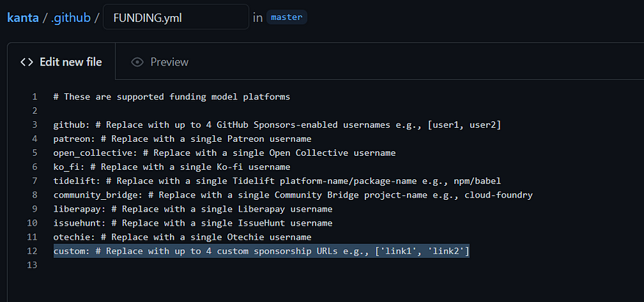Screen dimensions: 644x302
Task: Place cursor on the github: line
Action: point(277,125)
